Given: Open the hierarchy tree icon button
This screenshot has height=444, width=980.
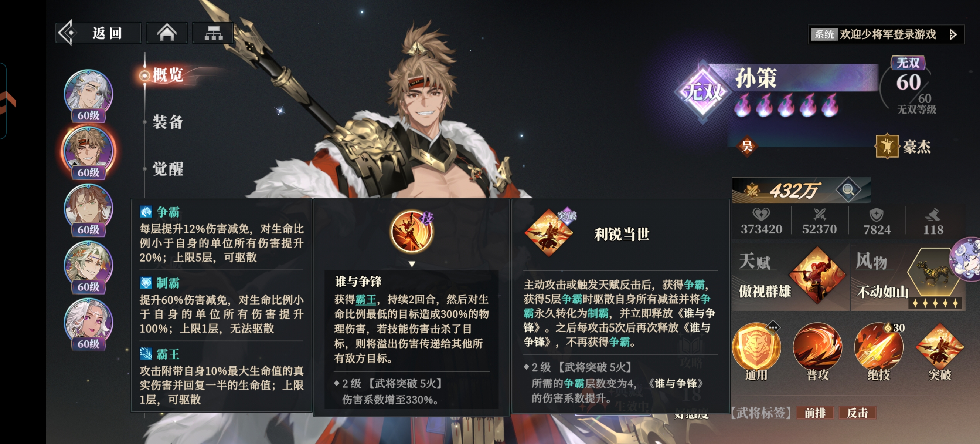Looking at the screenshot, I should [213, 33].
